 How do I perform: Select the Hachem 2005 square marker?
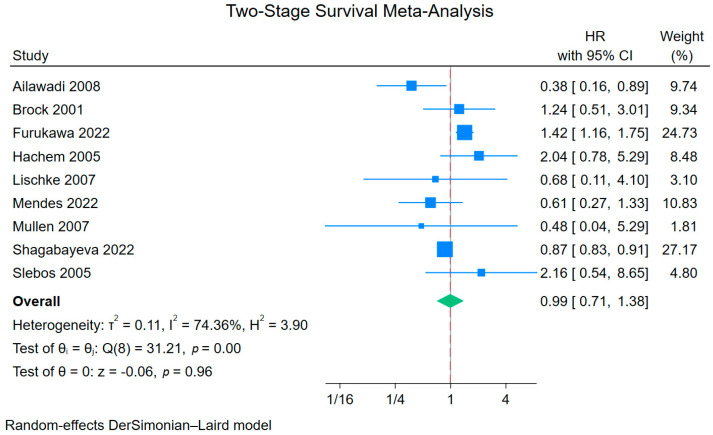click(478, 156)
